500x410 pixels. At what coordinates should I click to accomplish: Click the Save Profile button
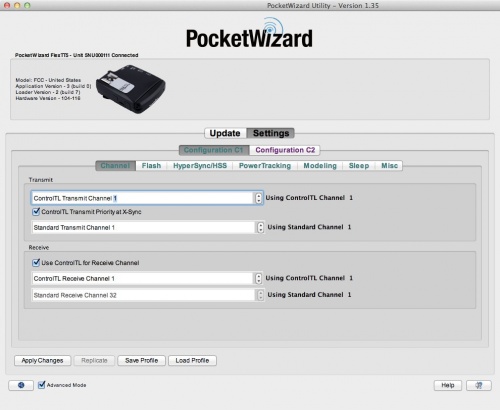[141, 360]
